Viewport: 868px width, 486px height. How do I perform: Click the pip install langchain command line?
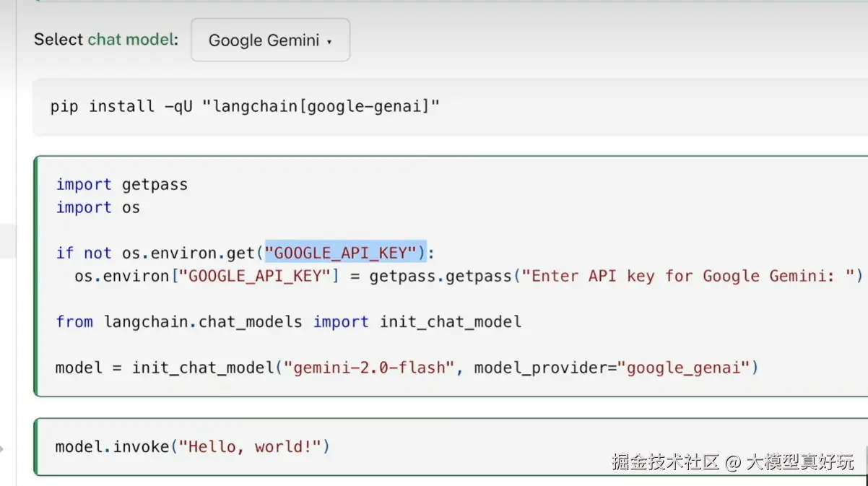pyautogui.click(x=245, y=107)
